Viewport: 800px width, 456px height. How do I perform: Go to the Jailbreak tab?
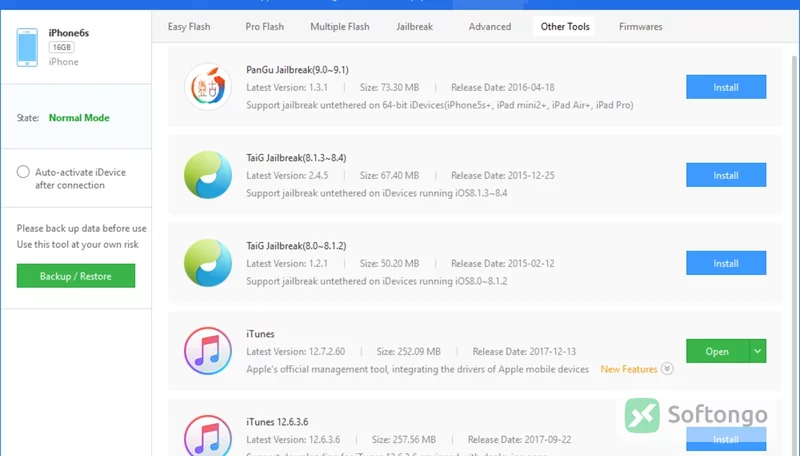pos(414,27)
